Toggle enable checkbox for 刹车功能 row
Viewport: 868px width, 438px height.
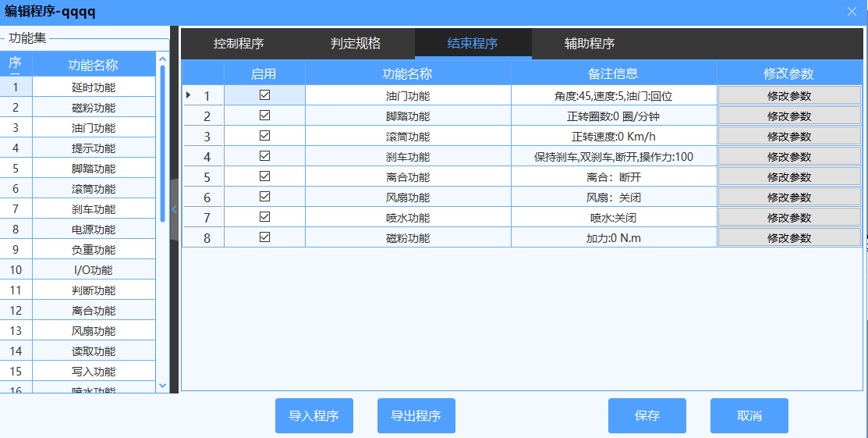(264, 155)
